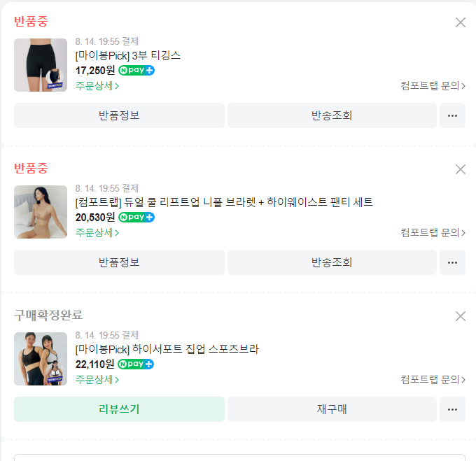Dismiss the 하이서포트 집업 스포츠브라 order card

[460, 316]
